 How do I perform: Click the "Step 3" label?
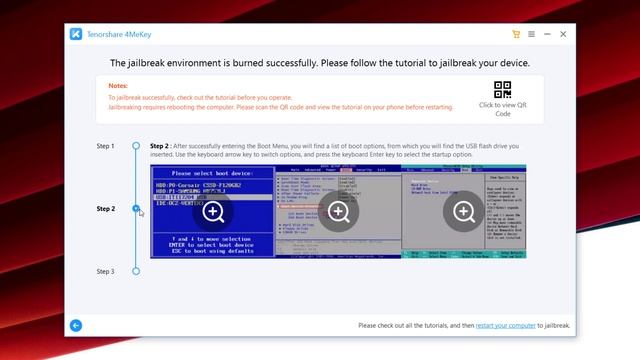click(x=105, y=271)
